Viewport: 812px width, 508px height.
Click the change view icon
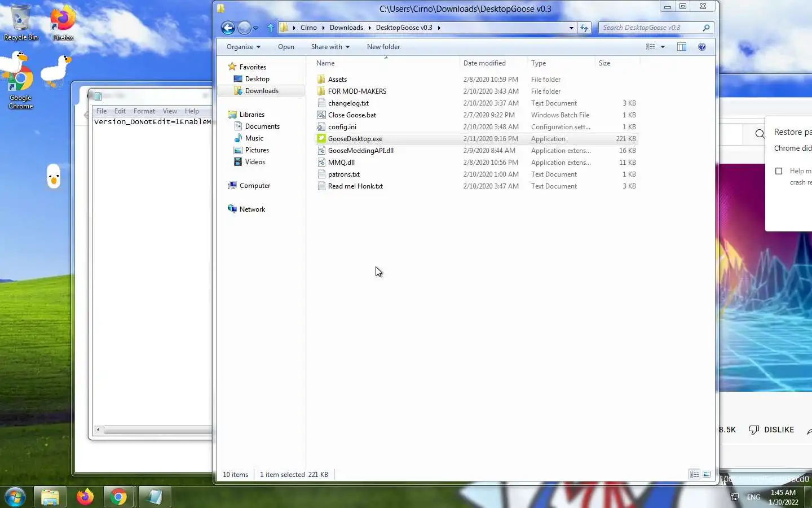tap(651, 47)
